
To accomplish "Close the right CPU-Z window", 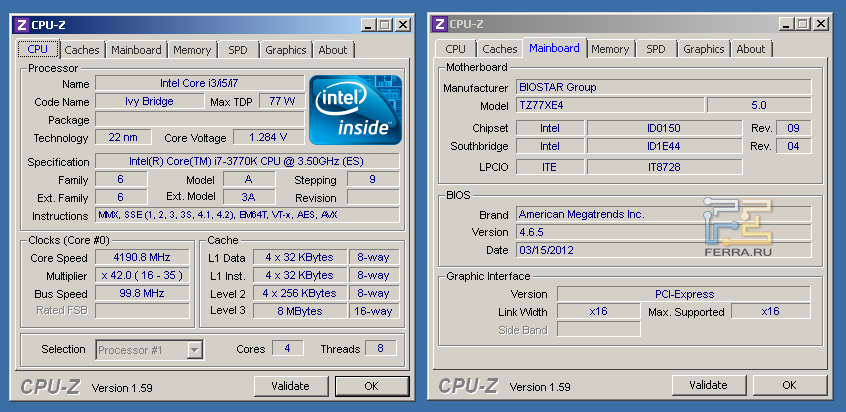I will point(821,24).
